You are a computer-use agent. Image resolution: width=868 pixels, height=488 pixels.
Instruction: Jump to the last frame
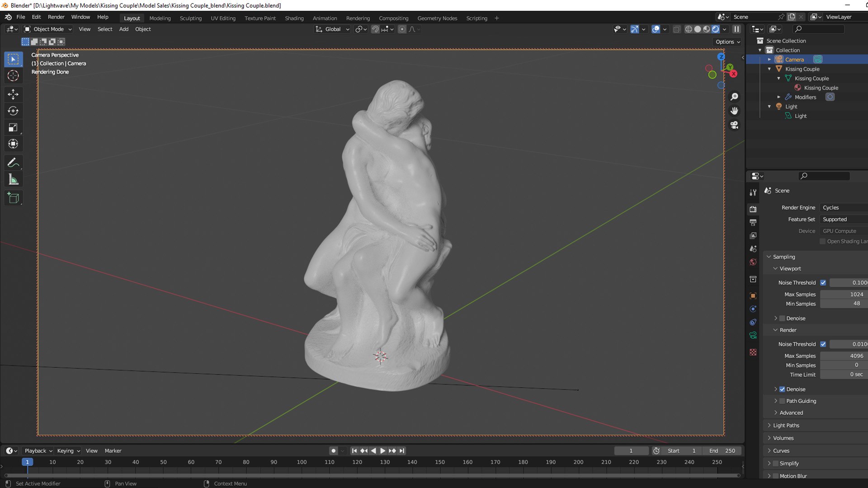[x=401, y=450]
